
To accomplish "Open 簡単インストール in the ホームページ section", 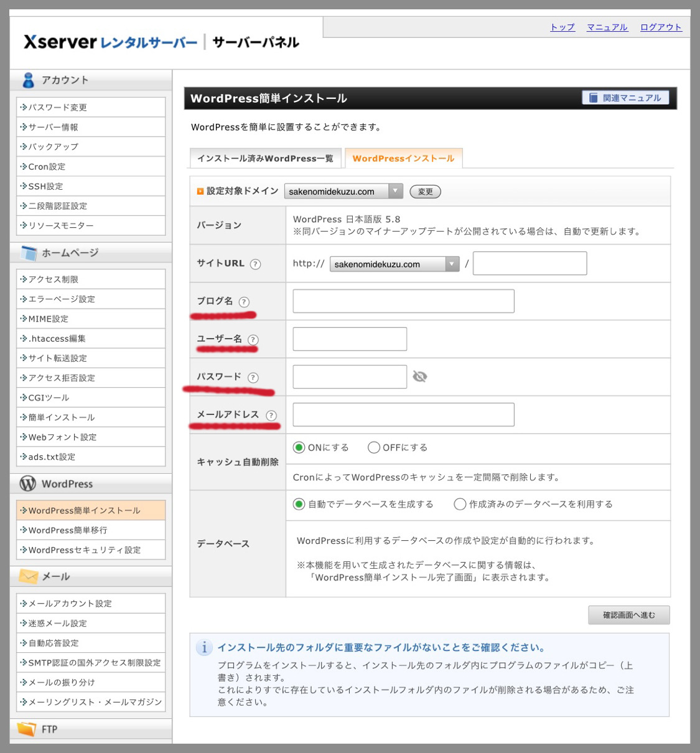I will pyautogui.click(x=91, y=417).
